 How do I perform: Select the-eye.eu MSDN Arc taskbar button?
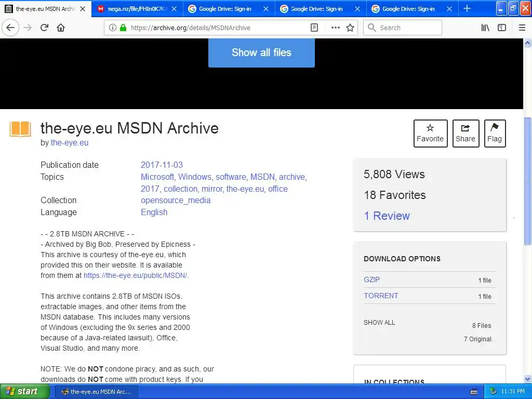tap(96, 392)
